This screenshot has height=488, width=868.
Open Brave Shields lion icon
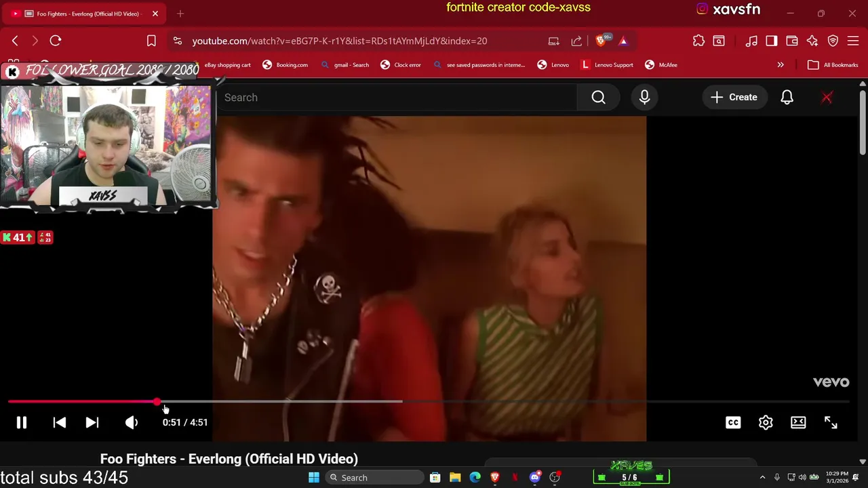click(x=601, y=41)
